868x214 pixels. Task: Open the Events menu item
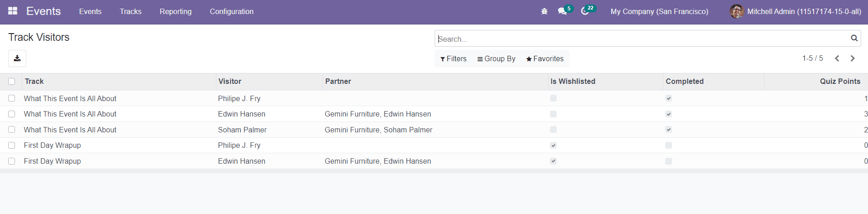tap(90, 11)
